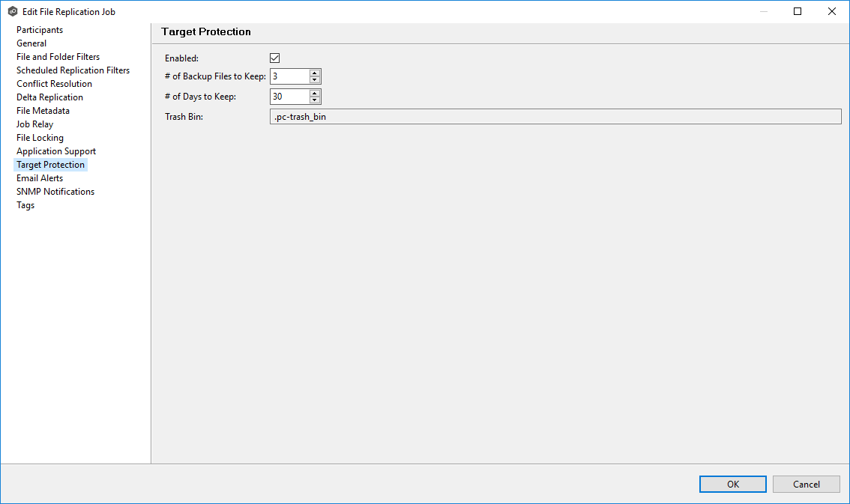Go to General settings
Screen dimensions: 850x504
(x=31, y=43)
